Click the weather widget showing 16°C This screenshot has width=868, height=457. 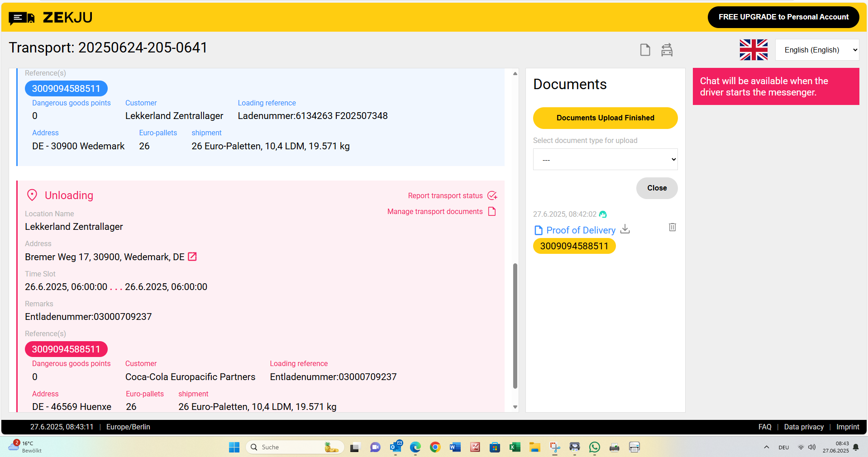point(25,447)
